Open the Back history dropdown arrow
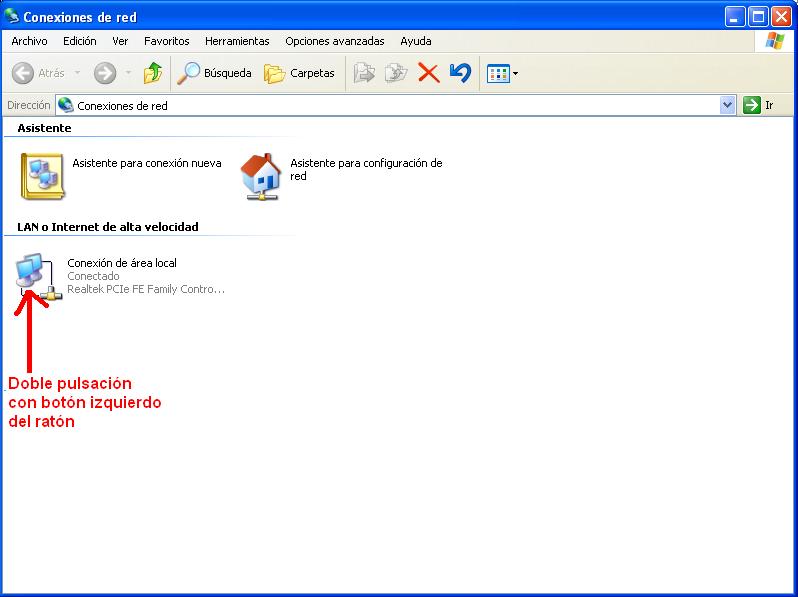The width and height of the screenshot is (798, 597). click(x=77, y=73)
